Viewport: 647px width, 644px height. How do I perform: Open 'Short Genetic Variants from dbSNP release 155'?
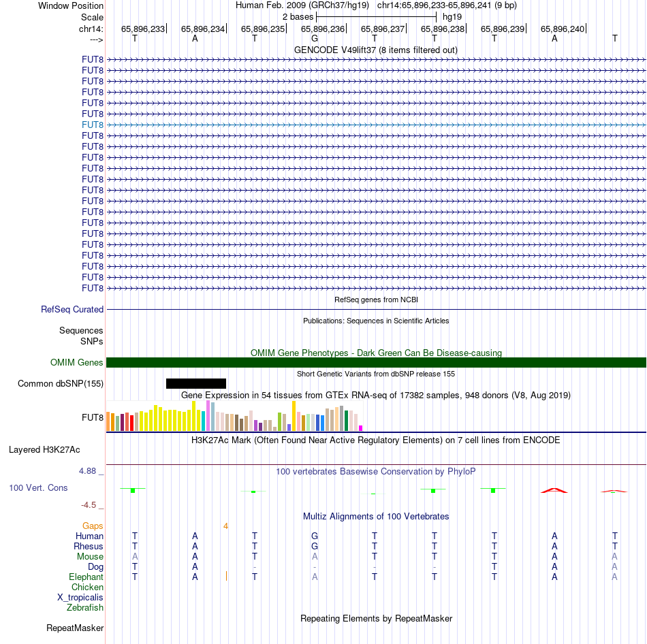tap(376, 374)
